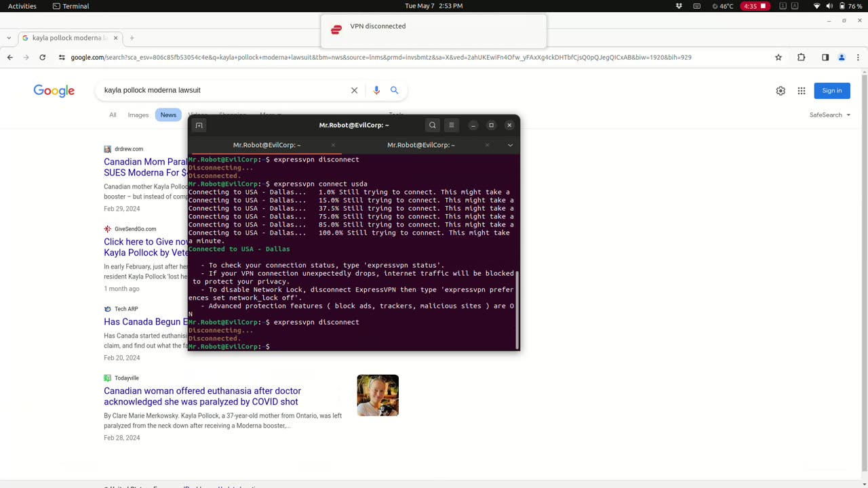Select the News results tab
The image size is (868, 488).
[168, 115]
